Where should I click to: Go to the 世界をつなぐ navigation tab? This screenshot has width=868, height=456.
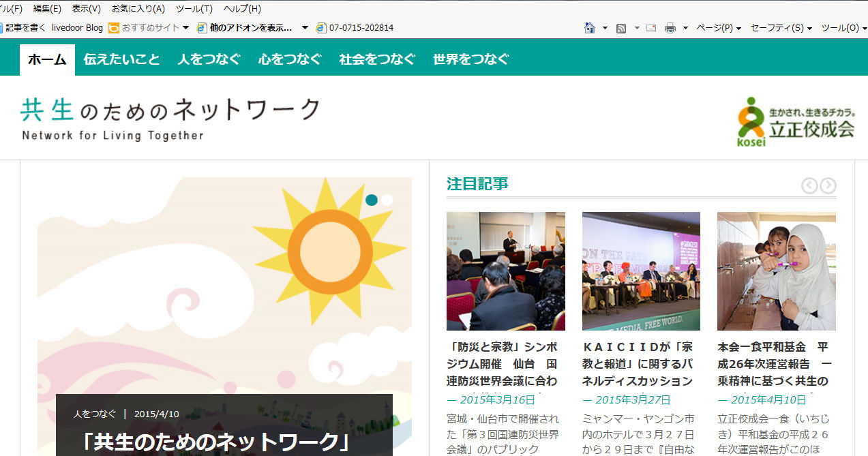(471, 59)
